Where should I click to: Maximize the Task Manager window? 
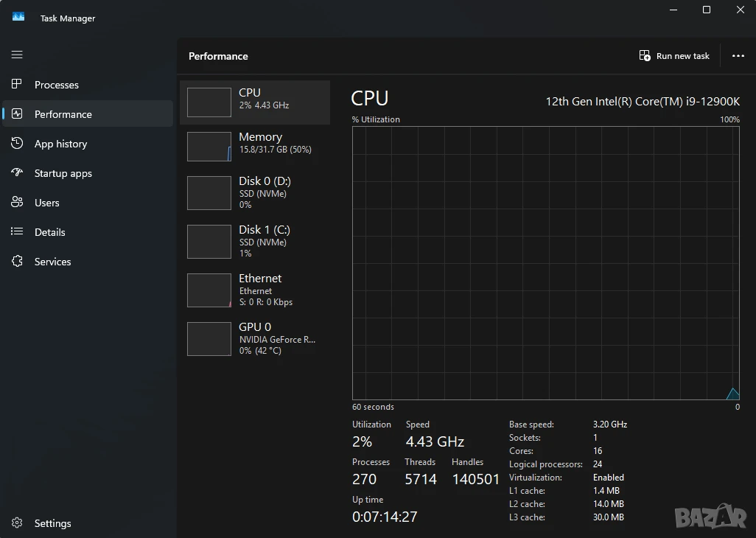tap(707, 10)
